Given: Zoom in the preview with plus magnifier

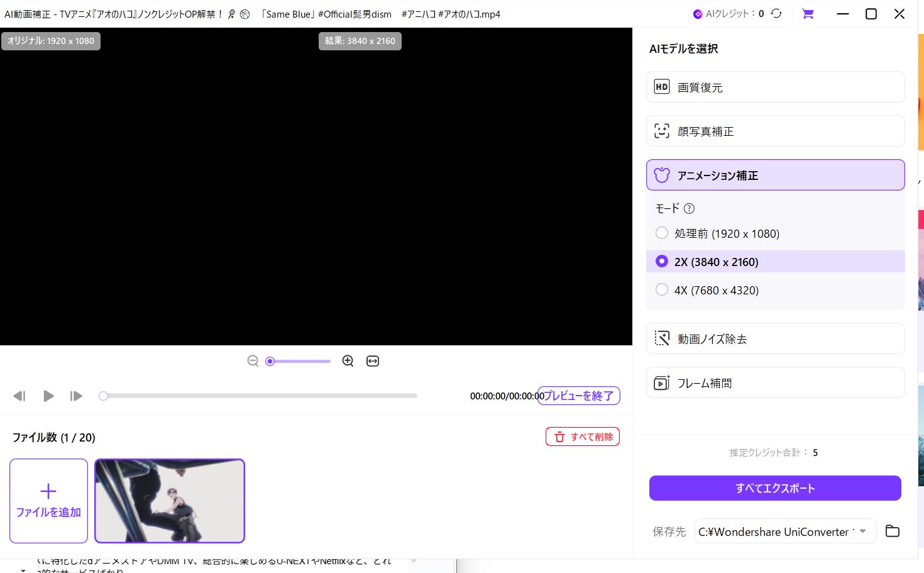Looking at the screenshot, I should pyautogui.click(x=348, y=360).
